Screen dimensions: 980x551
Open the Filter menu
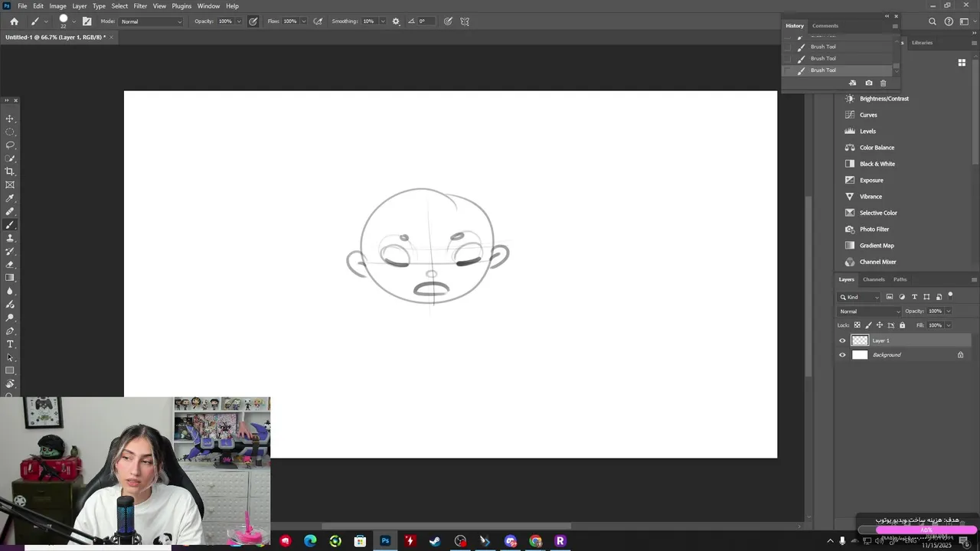point(140,5)
